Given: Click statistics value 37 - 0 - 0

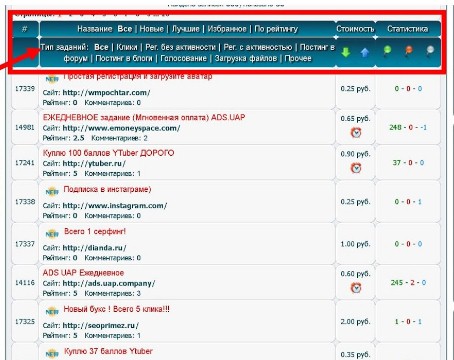Looking at the screenshot, I should pos(408,163).
